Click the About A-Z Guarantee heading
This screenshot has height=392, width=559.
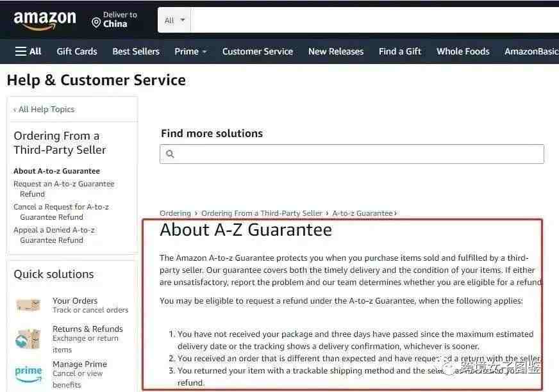(246, 230)
